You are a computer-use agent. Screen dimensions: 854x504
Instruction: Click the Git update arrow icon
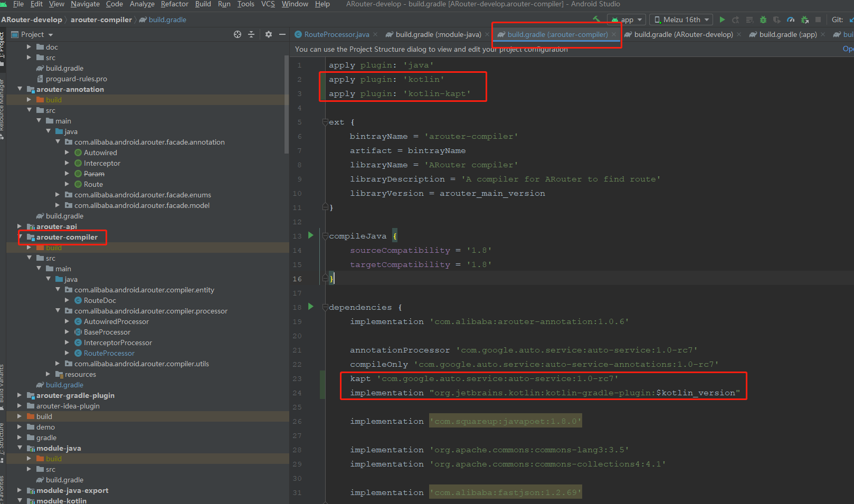pos(851,20)
